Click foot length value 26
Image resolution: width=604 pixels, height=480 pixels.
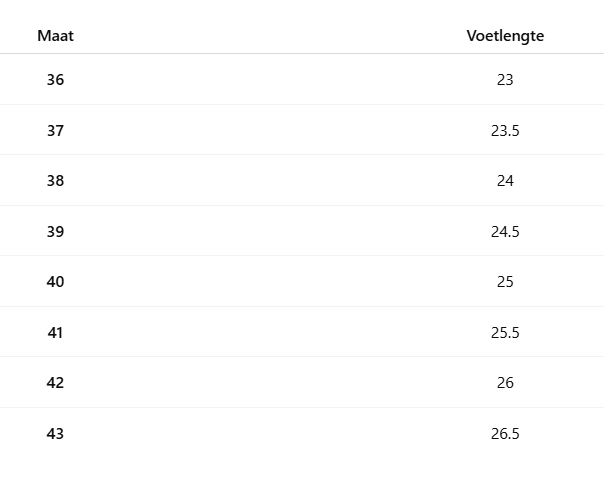[x=505, y=383]
